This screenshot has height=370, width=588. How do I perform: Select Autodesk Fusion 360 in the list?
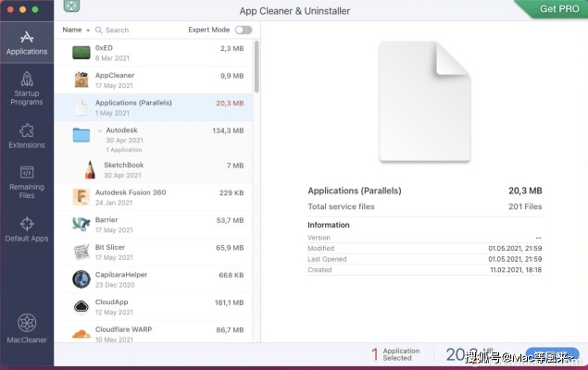pyautogui.click(x=157, y=197)
